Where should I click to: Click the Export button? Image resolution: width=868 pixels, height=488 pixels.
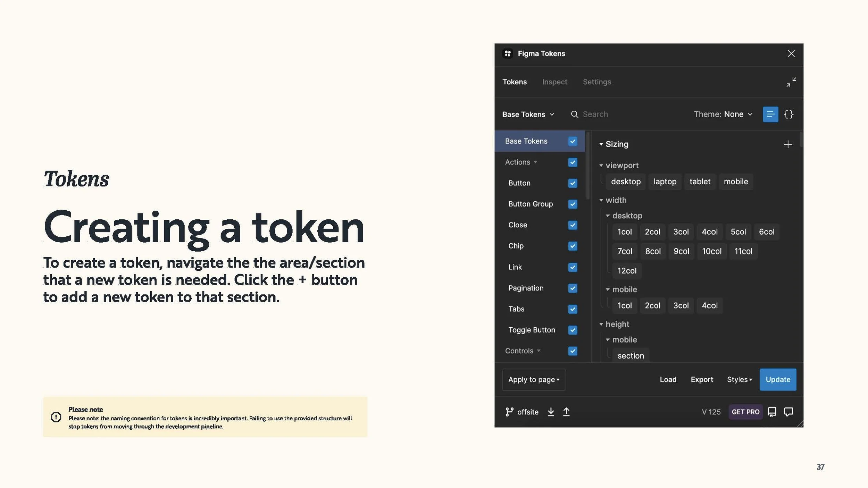point(702,379)
